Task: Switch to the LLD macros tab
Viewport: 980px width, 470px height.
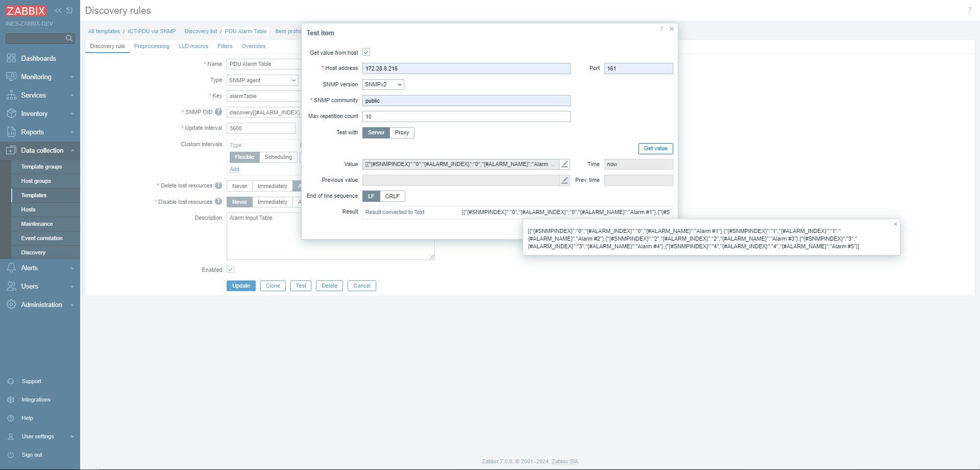Action: 193,46
